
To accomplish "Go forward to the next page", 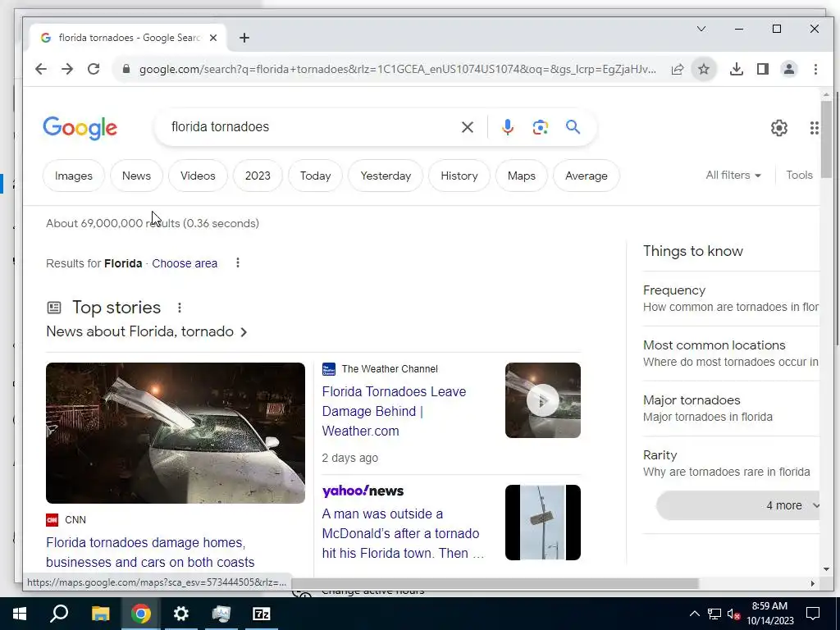I will pos(67,69).
